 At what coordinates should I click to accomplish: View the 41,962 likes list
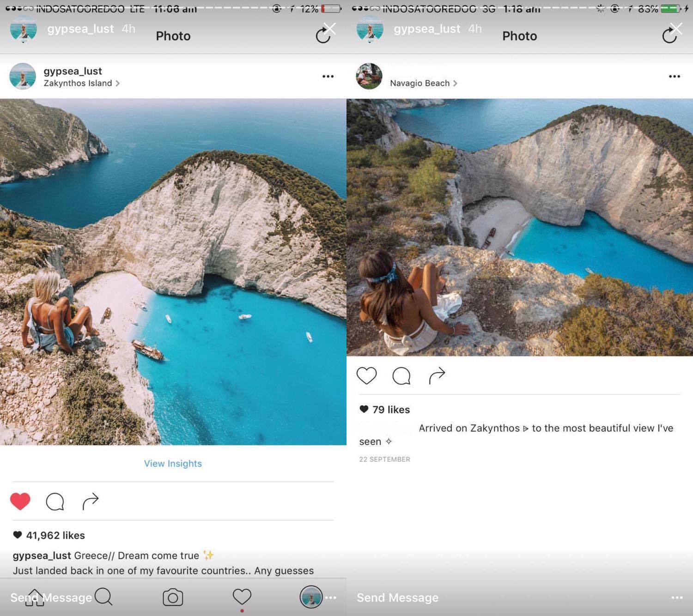(x=49, y=535)
